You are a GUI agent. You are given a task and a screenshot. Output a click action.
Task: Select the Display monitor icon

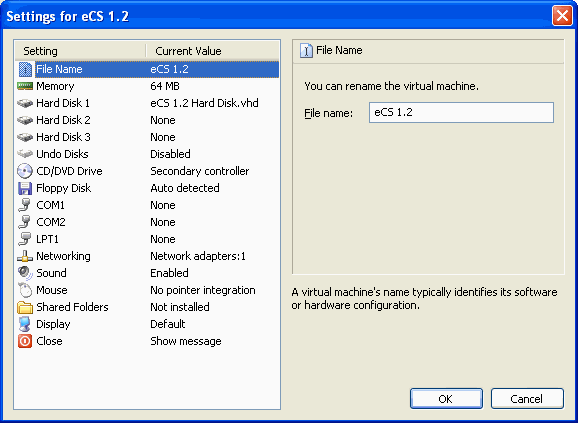pyautogui.click(x=25, y=324)
